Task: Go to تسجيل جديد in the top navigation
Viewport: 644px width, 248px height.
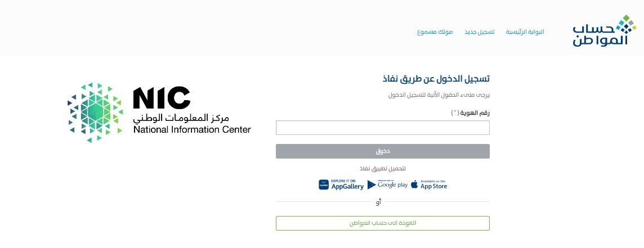Action: 479,31
